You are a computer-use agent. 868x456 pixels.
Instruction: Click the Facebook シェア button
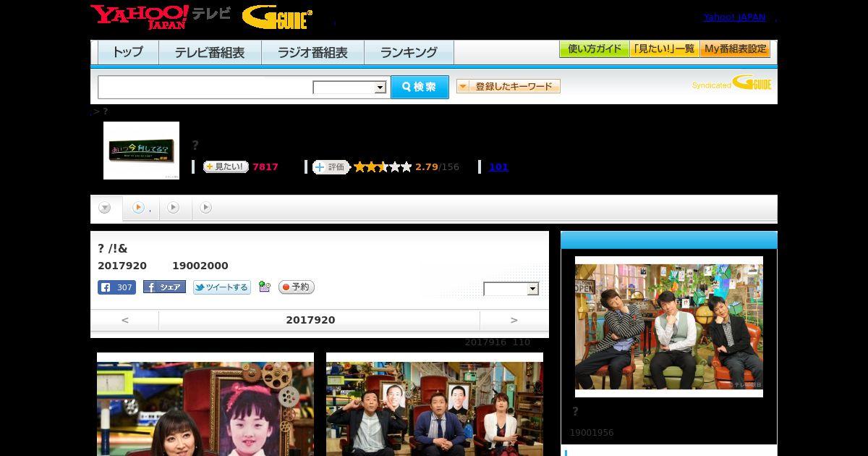(x=164, y=287)
